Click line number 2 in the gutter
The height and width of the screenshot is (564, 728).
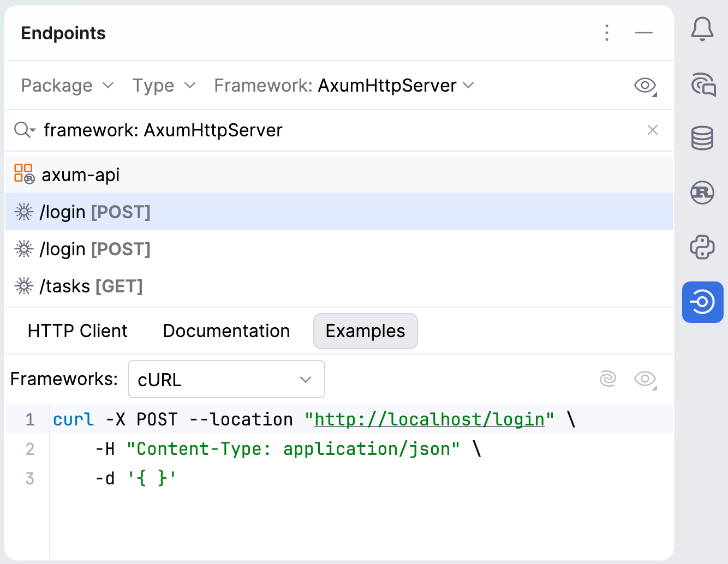point(30,449)
